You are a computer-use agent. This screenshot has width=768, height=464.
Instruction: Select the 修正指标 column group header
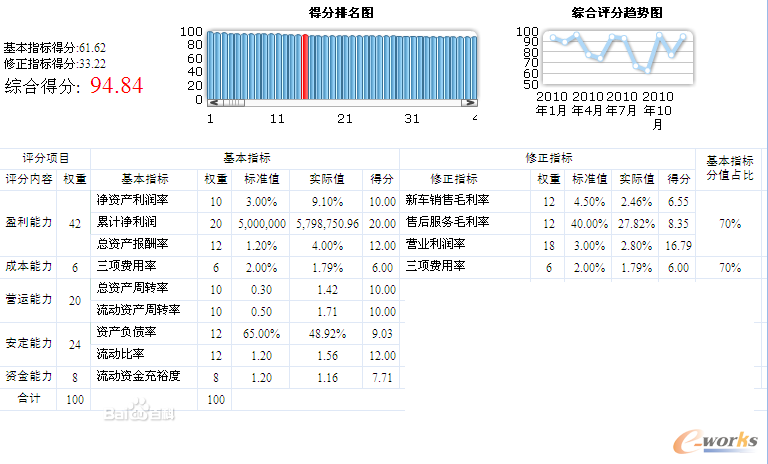[548, 158]
